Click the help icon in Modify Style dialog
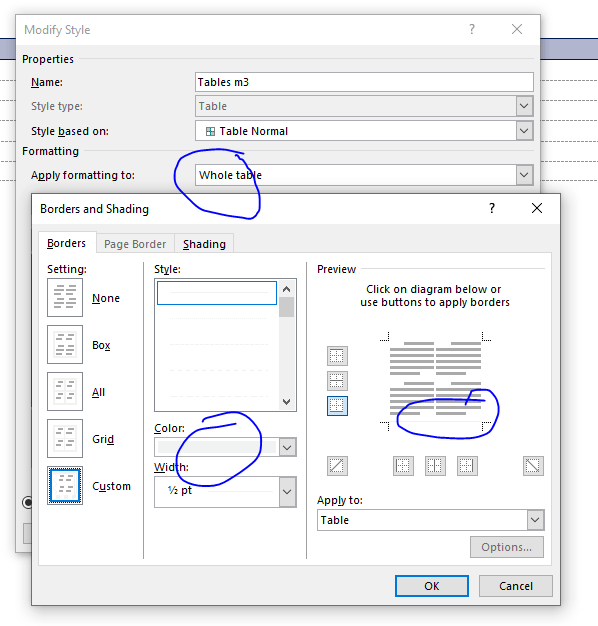This screenshot has height=626, width=598. coord(472,29)
